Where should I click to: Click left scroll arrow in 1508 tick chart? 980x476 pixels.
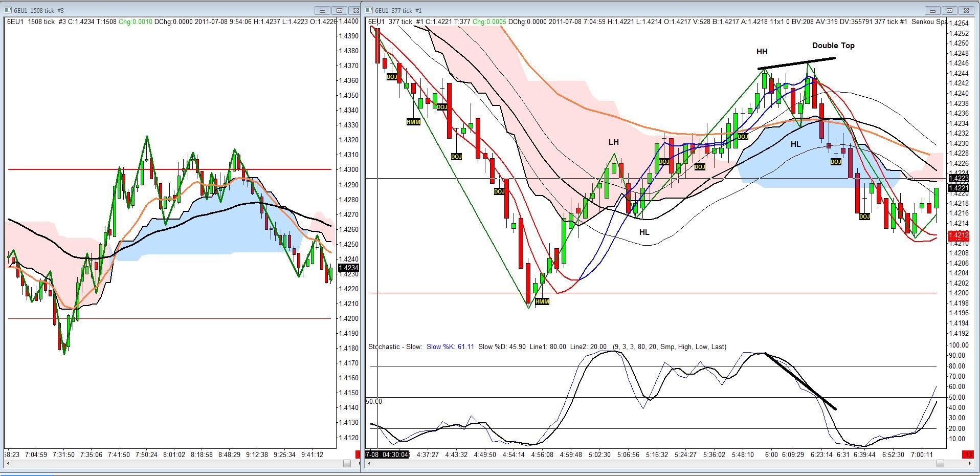[x=8, y=463]
